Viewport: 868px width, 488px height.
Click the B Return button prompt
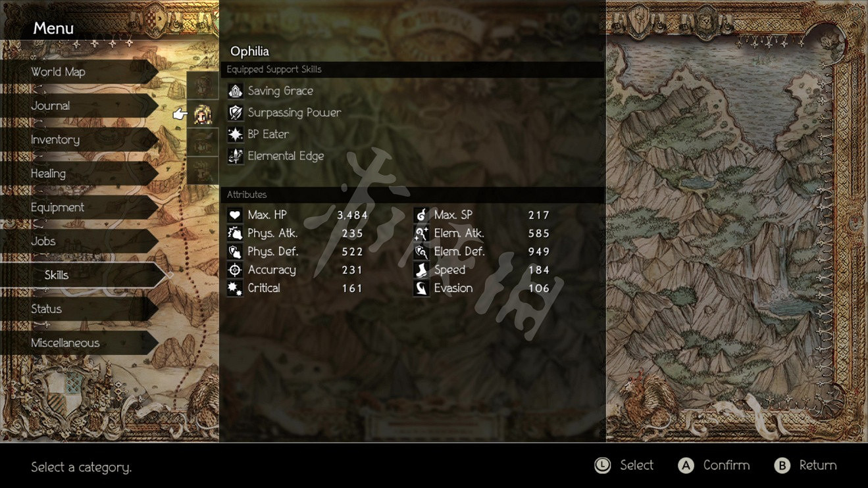(x=805, y=466)
